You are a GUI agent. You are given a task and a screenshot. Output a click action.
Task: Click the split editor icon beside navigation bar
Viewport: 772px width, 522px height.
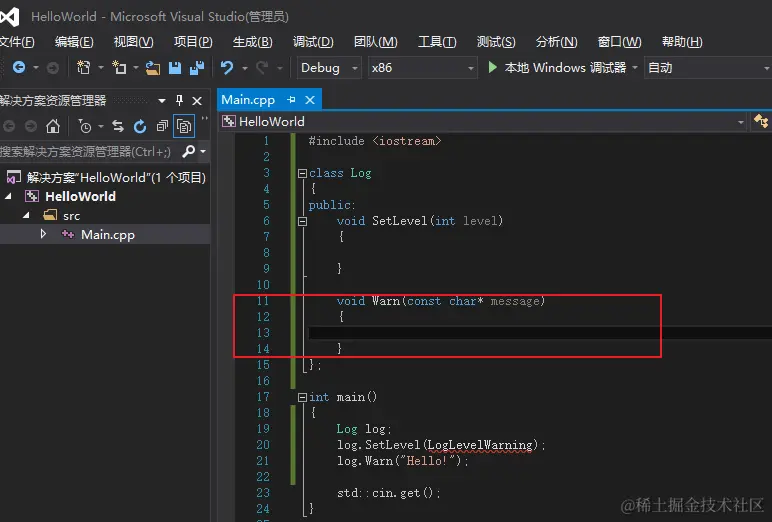(761, 121)
